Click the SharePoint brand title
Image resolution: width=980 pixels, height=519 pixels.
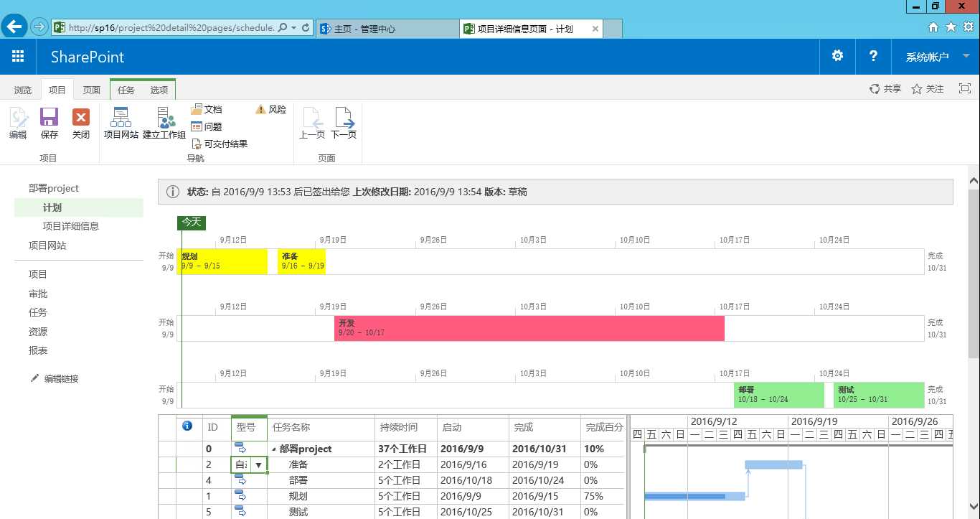pyautogui.click(x=88, y=57)
